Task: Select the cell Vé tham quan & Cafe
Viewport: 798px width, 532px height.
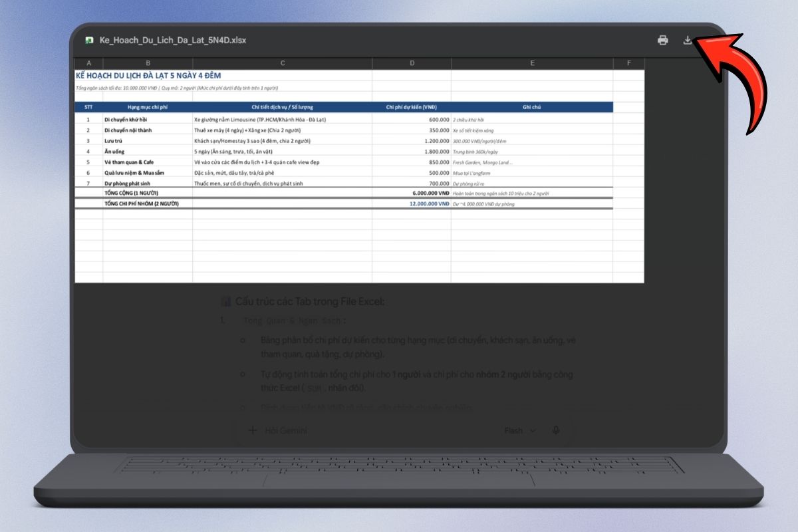Action: pos(148,162)
